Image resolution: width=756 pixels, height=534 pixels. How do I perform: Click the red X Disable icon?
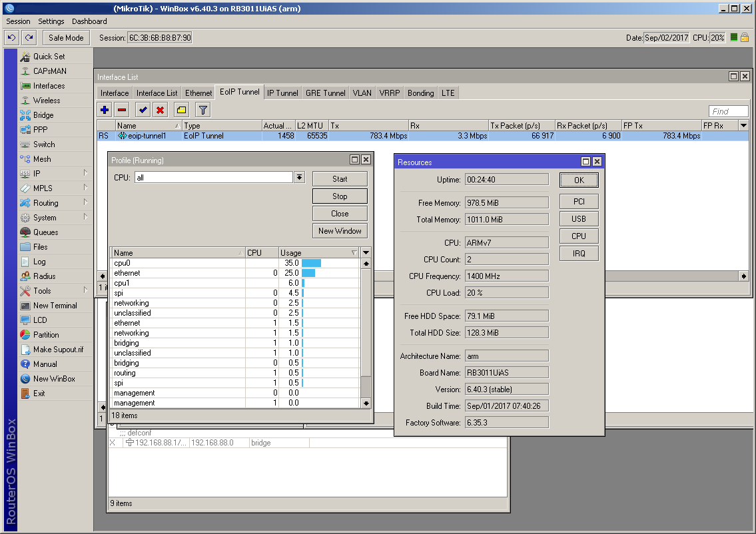click(x=160, y=110)
